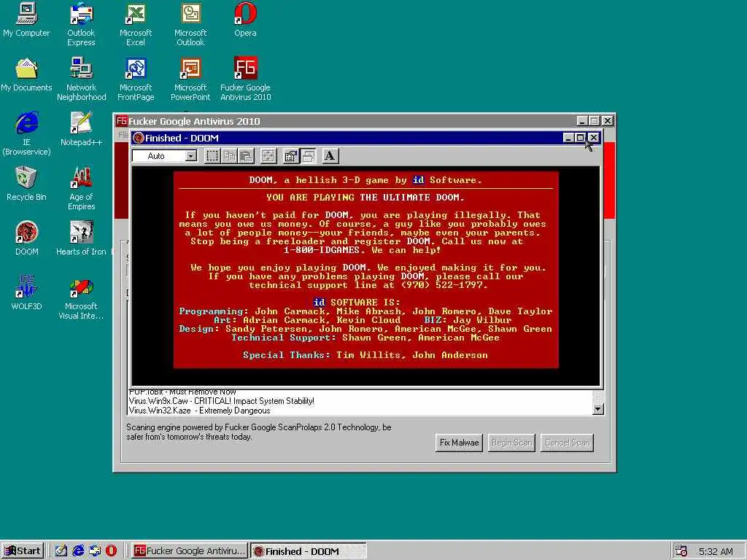This screenshot has height=560, width=747.
Task: Close the Fucker Google Antivirus 2010 window
Action: 608,121
